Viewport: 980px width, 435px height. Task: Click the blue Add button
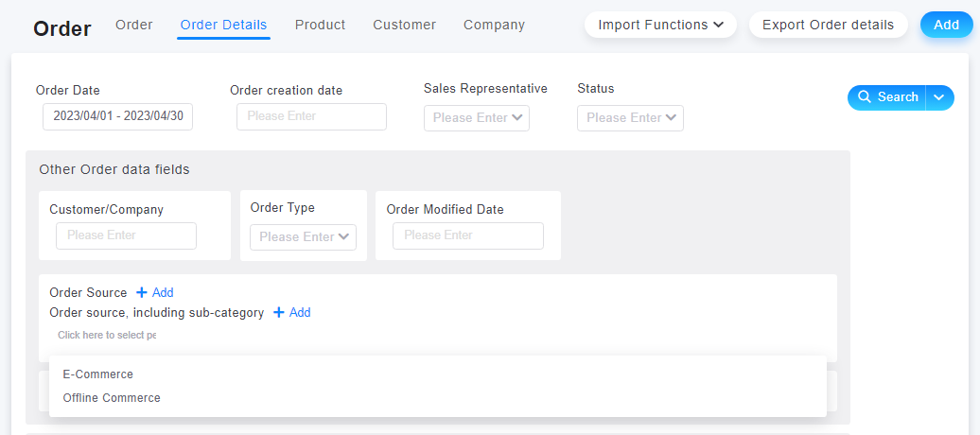point(946,25)
